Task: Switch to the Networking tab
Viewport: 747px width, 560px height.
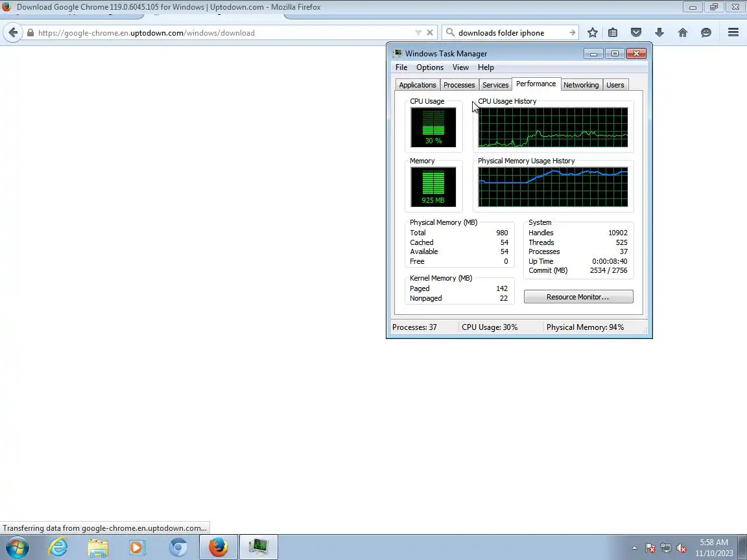Action: click(581, 85)
